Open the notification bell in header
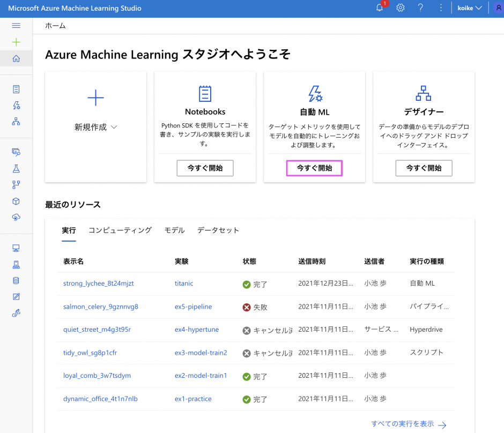Viewport: 504px width, 433px height. point(380,8)
